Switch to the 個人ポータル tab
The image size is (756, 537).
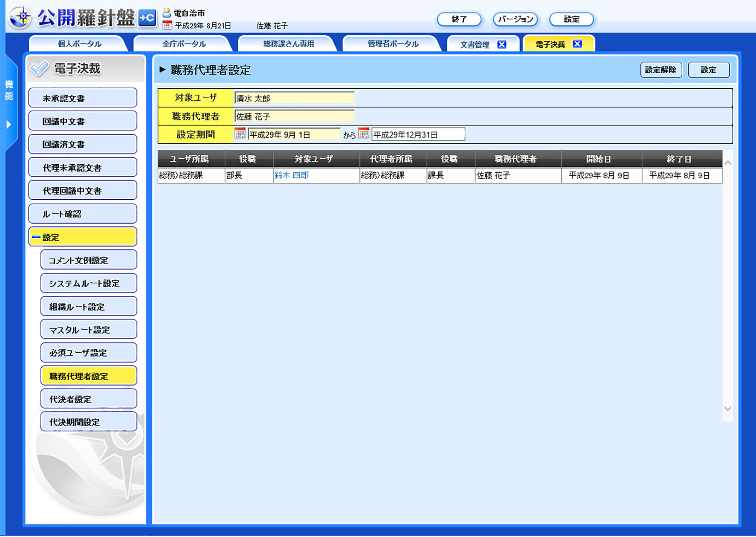click(79, 44)
